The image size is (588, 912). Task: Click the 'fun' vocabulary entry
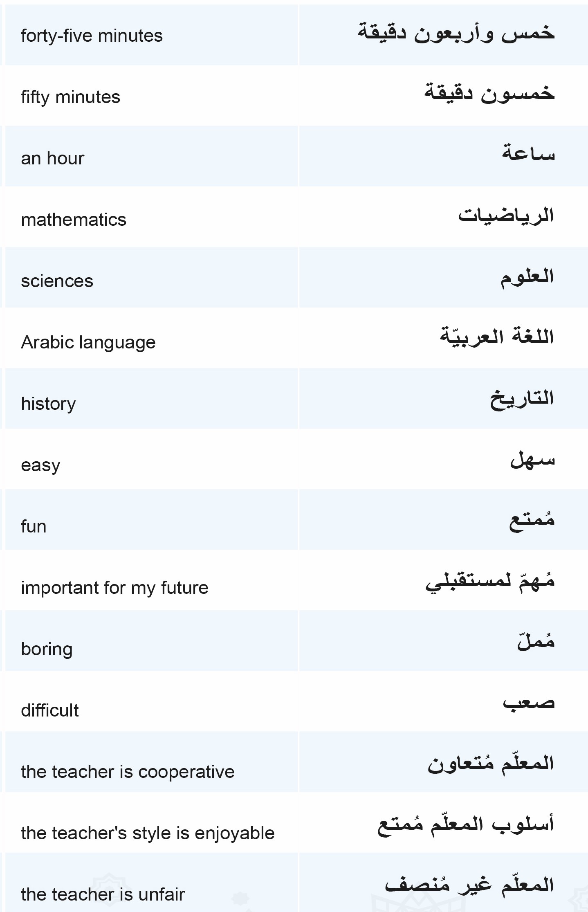click(34, 526)
